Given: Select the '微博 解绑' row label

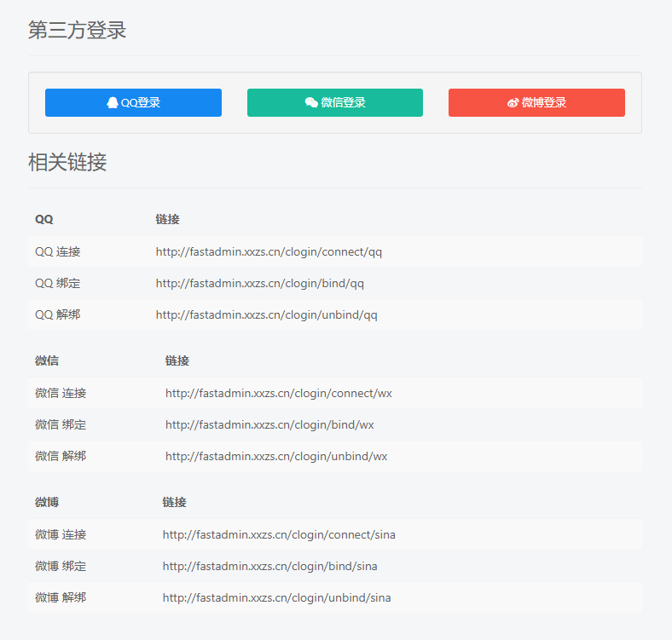Looking at the screenshot, I should point(61,598).
